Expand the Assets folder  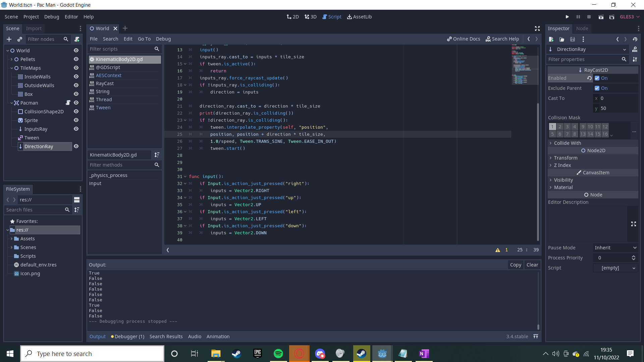tap(12, 239)
